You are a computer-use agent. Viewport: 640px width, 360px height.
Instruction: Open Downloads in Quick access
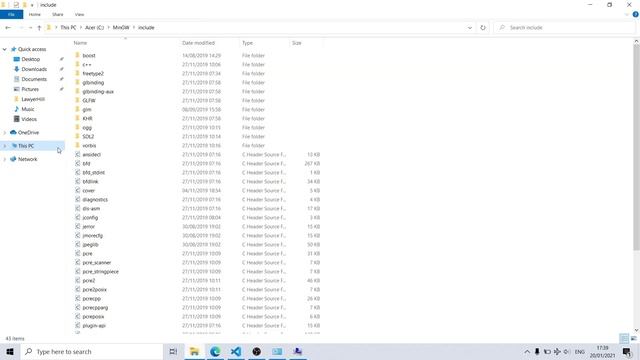pyautogui.click(x=34, y=69)
